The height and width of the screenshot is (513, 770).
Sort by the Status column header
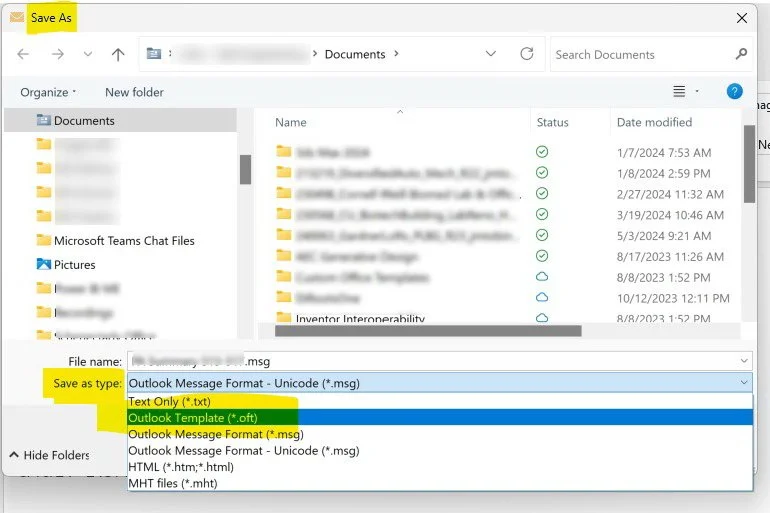552,122
